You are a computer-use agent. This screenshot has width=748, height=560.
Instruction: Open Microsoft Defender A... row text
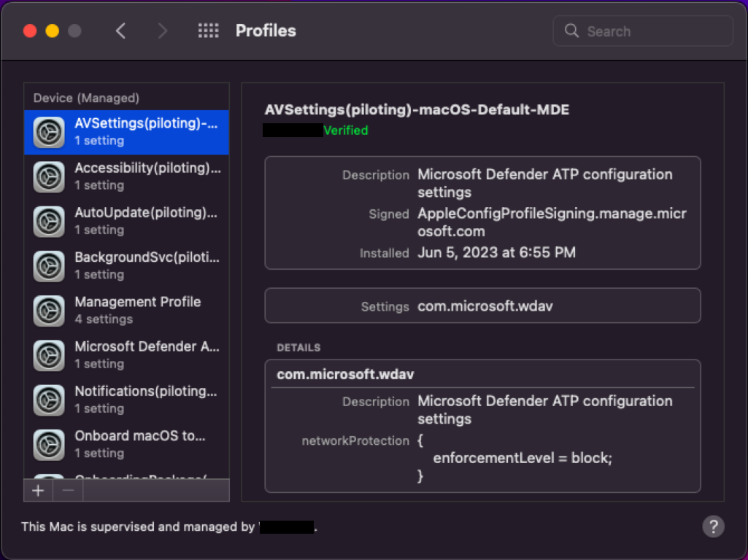[147, 346]
